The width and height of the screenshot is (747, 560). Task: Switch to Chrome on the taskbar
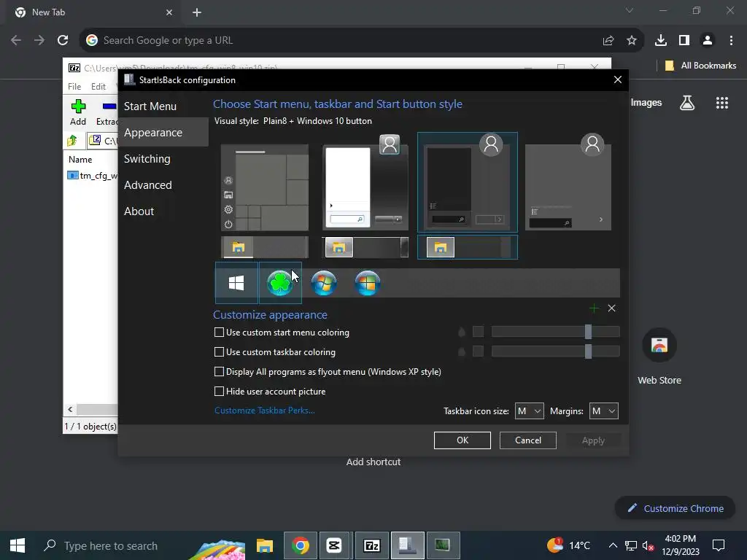pos(301,545)
